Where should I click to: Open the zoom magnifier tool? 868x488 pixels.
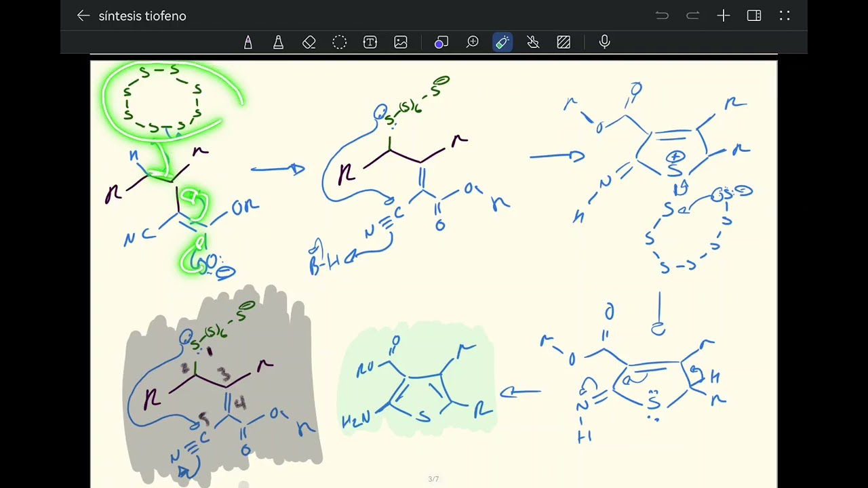pyautogui.click(x=473, y=42)
